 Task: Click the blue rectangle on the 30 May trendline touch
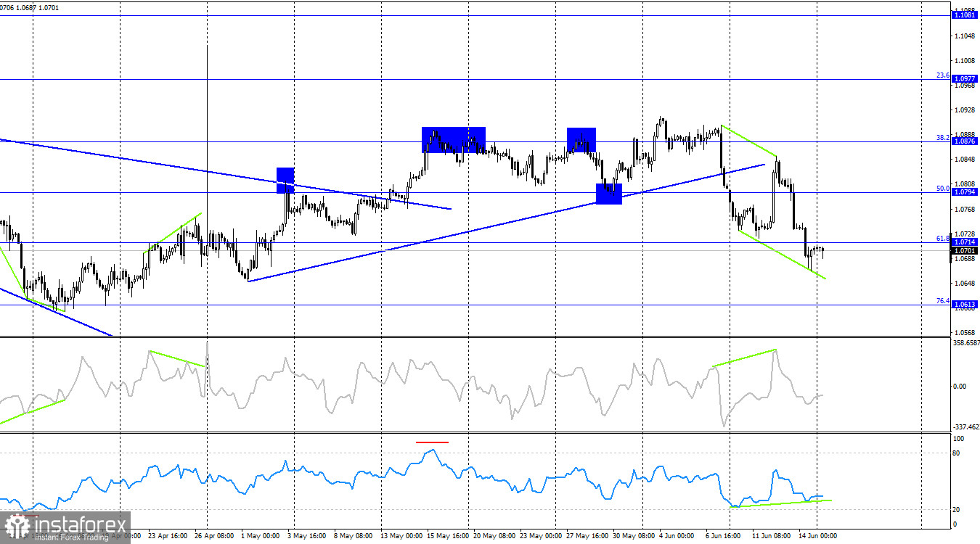click(609, 194)
